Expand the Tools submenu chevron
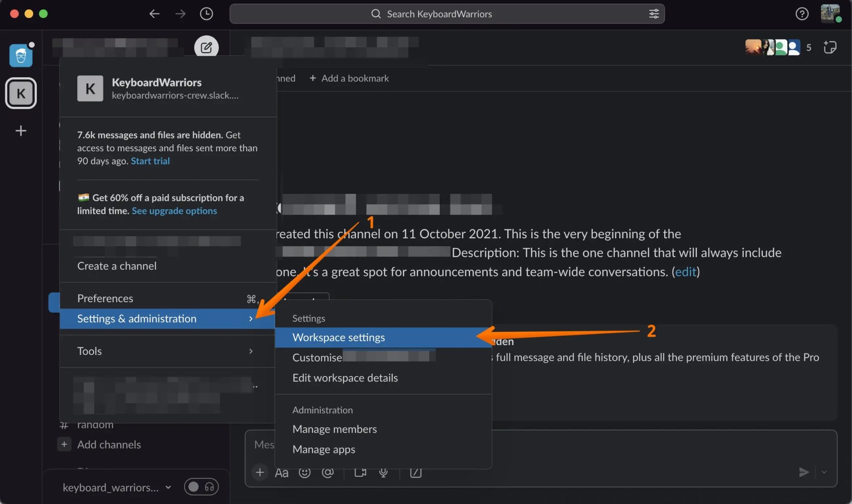This screenshot has width=852, height=504. click(251, 351)
